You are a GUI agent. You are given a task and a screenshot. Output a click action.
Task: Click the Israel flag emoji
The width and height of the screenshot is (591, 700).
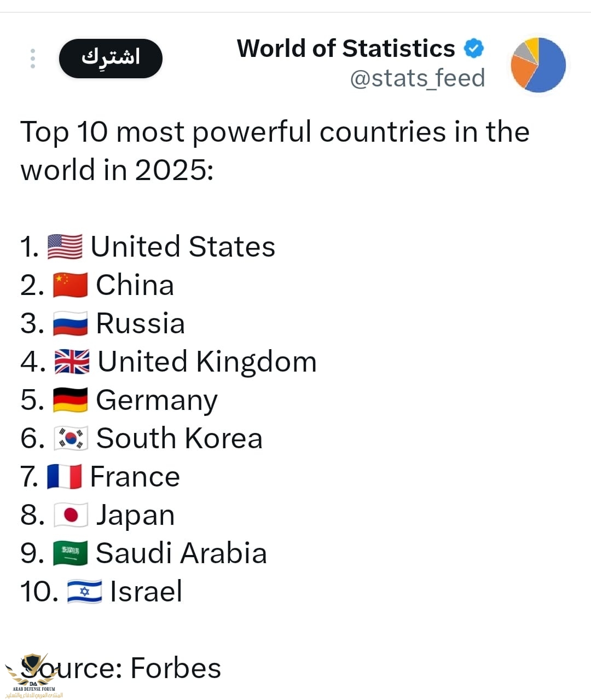click(84, 592)
